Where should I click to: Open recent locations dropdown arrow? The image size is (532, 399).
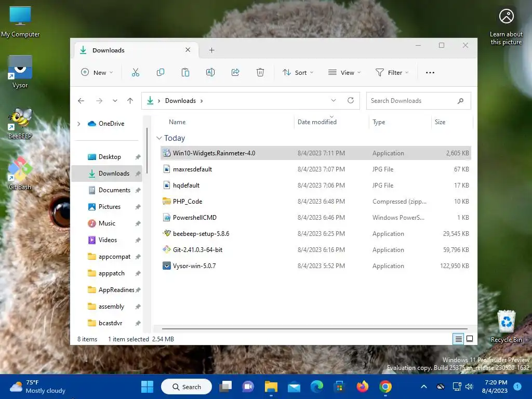(115, 101)
